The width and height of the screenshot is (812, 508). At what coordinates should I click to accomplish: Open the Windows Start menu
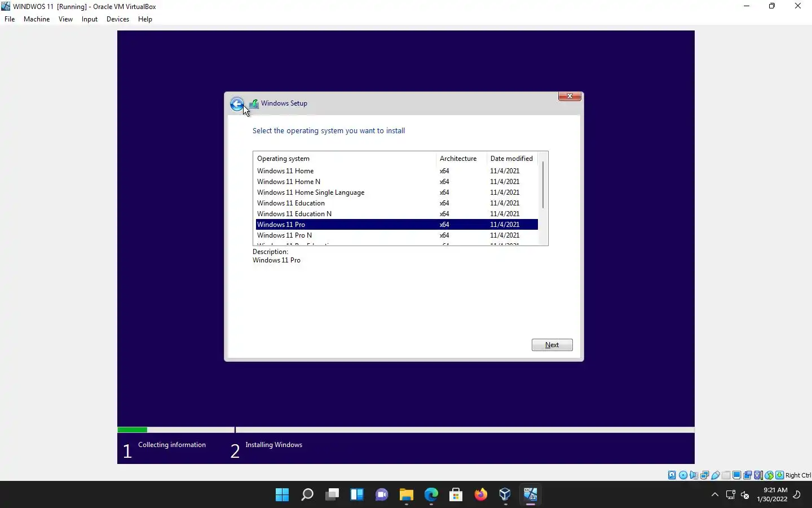click(283, 495)
